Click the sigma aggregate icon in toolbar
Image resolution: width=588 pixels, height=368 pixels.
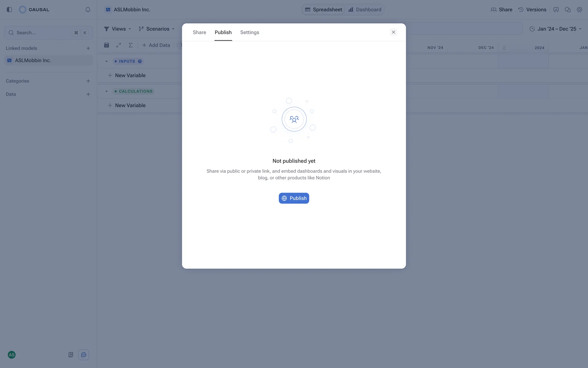pyautogui.click(x=131, y=45)
